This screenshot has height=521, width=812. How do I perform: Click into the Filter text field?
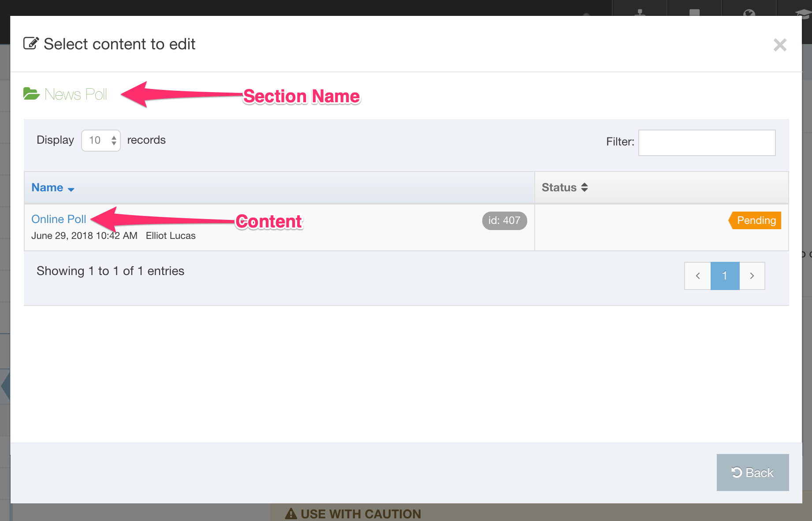[x=707, y=143]
